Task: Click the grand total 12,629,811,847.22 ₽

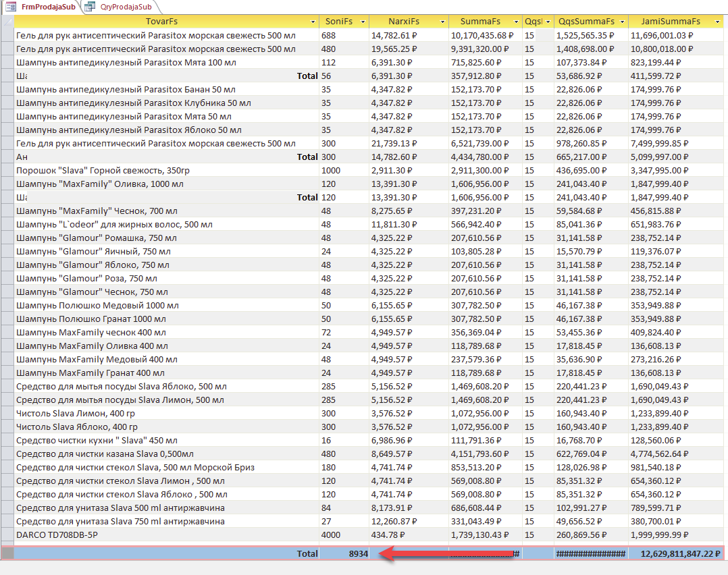Action: coord(680,553)
